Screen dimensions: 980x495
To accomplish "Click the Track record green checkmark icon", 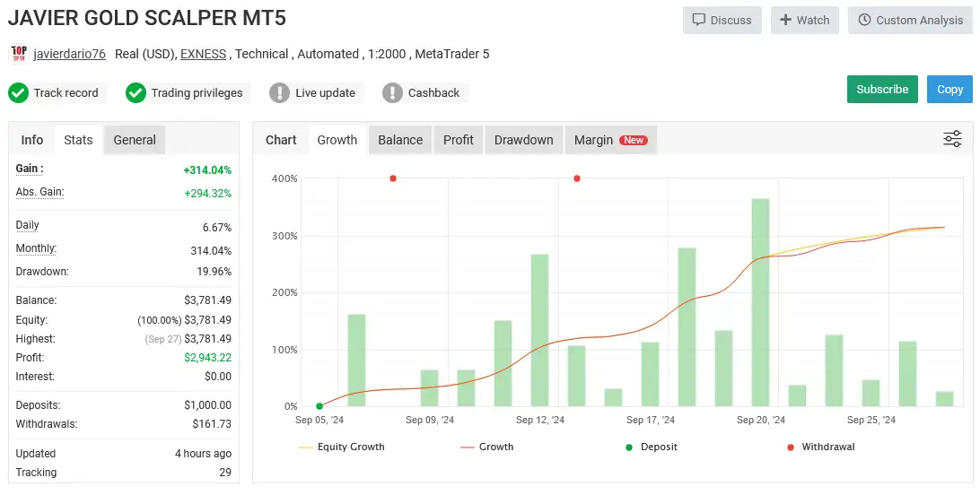I will [18, 92].
